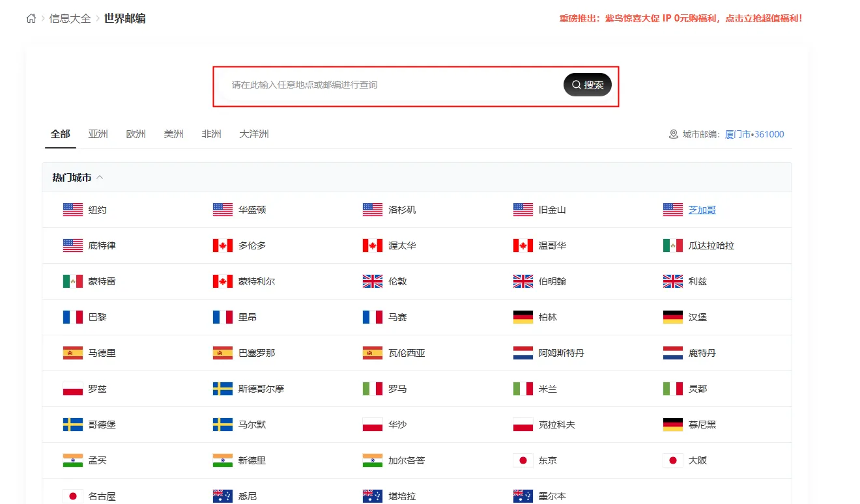Click the US flag next to 纽约
860x504 pixels.
[x=73, y=210]
